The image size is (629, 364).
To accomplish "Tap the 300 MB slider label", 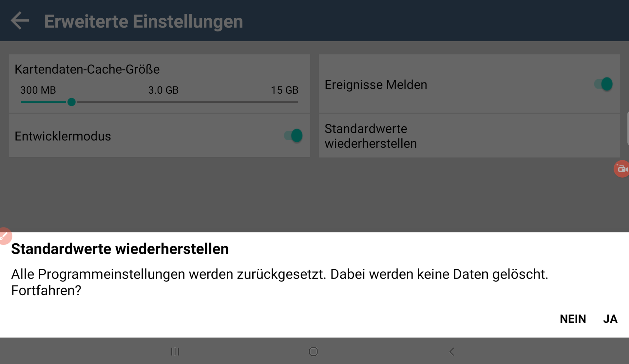I will coord(38,90).
